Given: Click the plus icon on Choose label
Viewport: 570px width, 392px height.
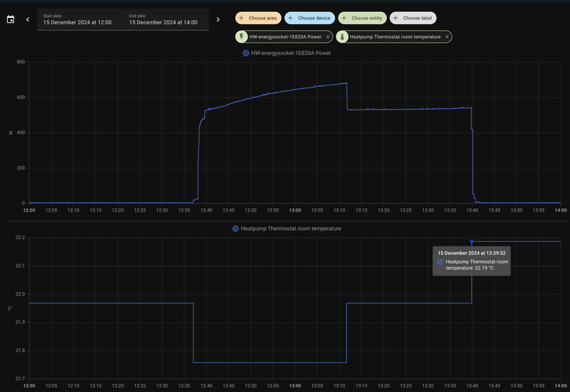Looking at the screenshot, I should click(x=395, y=18).
